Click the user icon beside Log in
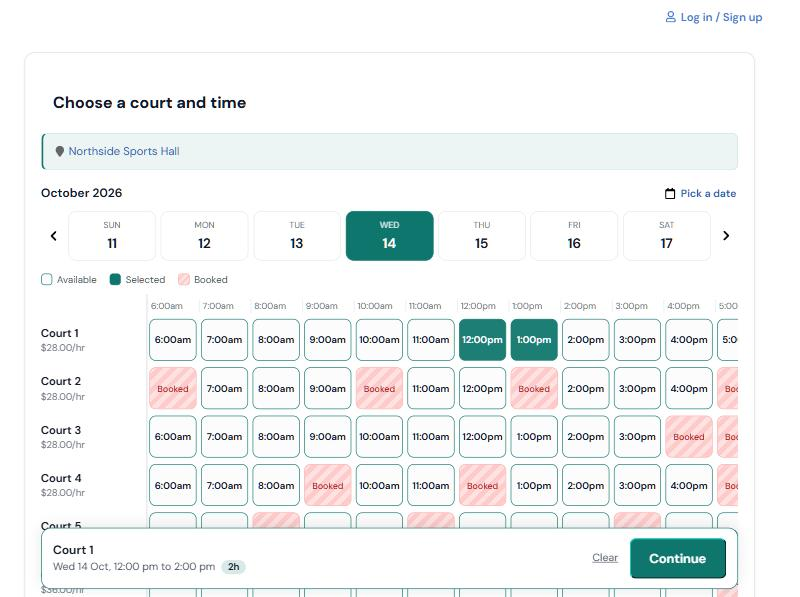The image size is (800, 597). pyautogui.click(x=670, y=17)
